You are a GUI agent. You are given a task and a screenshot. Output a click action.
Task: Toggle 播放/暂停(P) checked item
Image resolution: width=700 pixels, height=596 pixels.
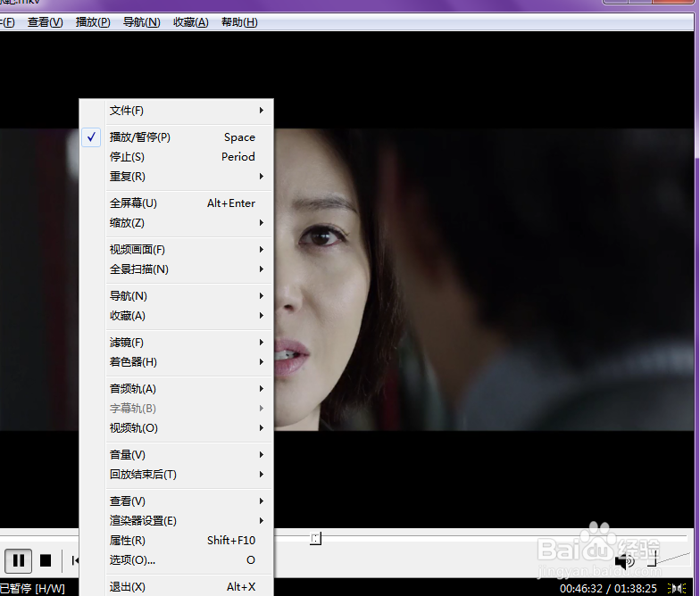coord(177,137)
